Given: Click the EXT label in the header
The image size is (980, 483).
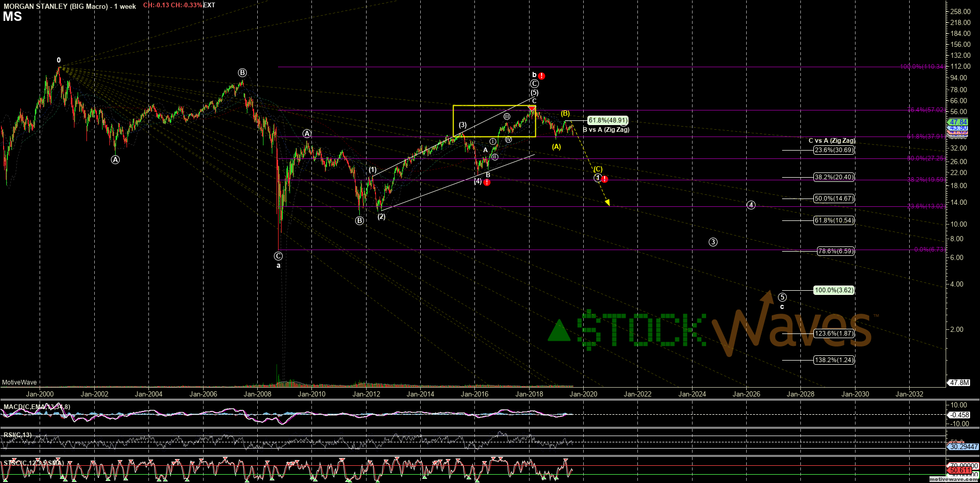Looking at the screenshot, I should coord(209,5).
